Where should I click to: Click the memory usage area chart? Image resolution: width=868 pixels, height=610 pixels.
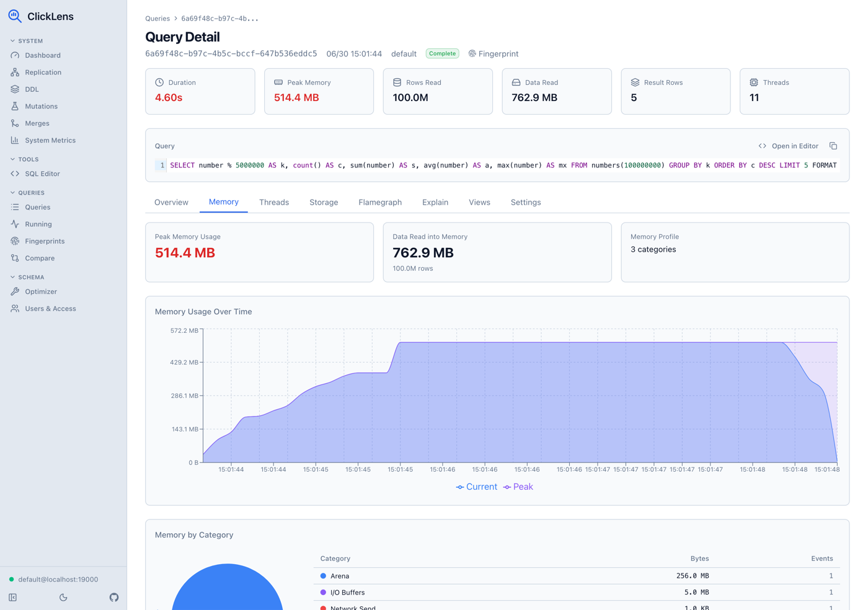pyautogui.click(x=520, y=397)
